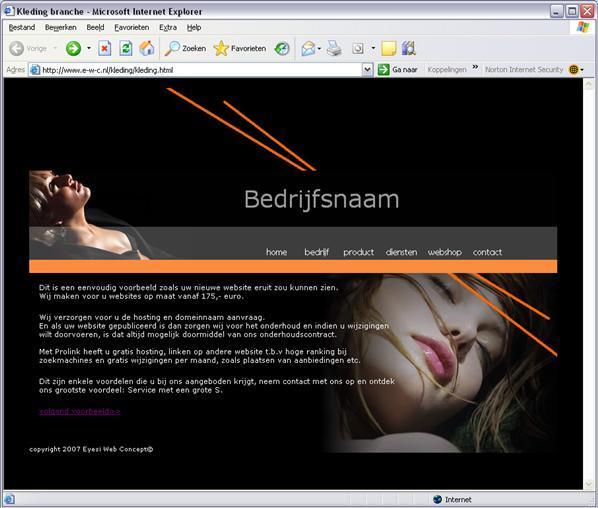Image resolution: width=598 pixels, height=508 pixels.
Task: Click the yellow note toolbar icon
Action: pyautogui.click(x=389, y=48)
